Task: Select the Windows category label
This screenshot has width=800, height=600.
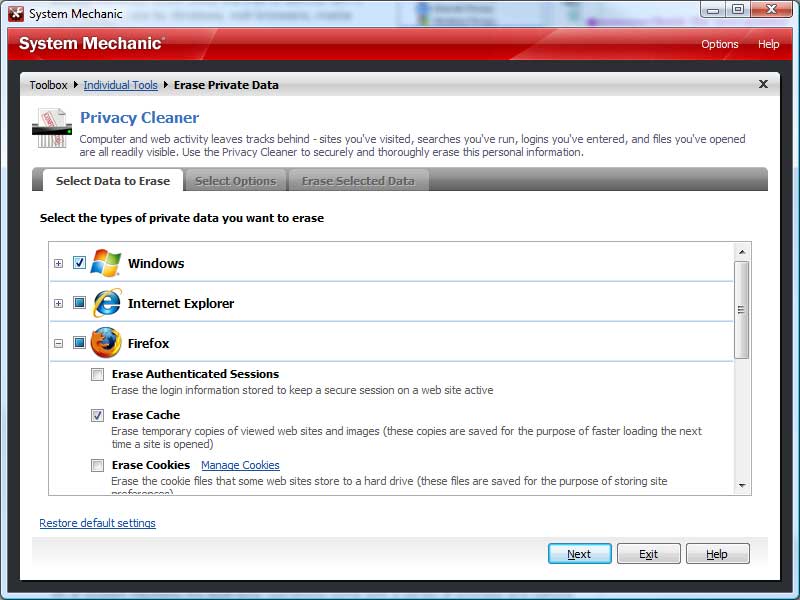Action: [x=156, y=263]
